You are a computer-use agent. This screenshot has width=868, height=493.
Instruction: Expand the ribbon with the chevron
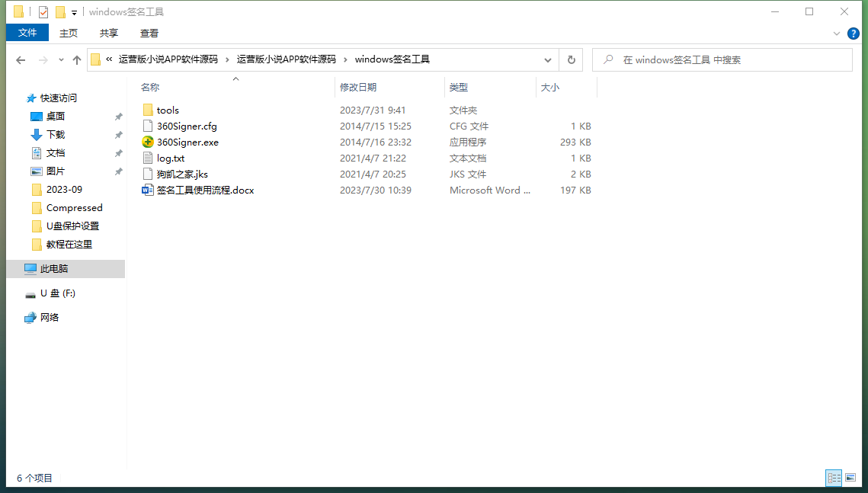pos(837,33)
